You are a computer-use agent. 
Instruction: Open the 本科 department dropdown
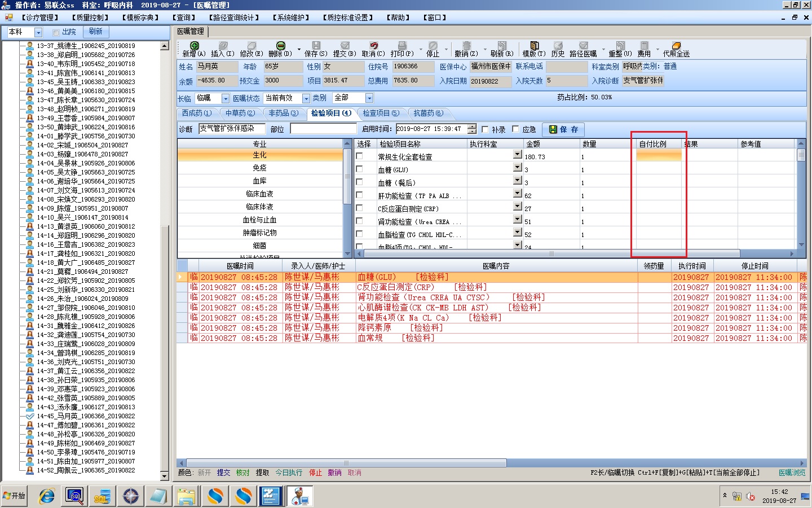[38, 32]
